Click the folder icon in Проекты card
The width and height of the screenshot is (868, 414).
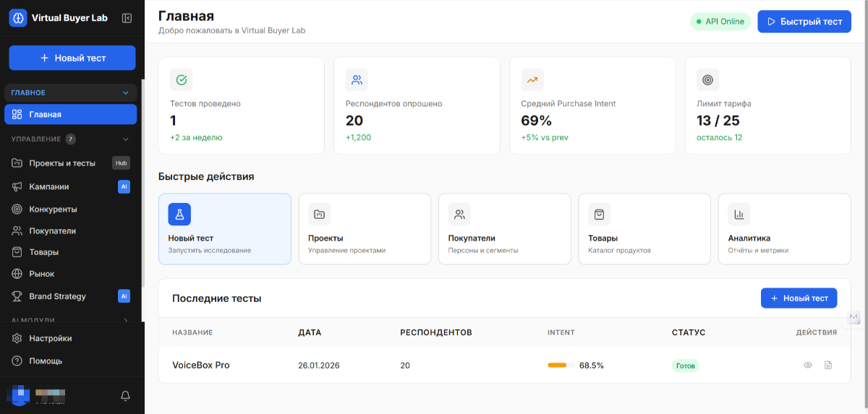pos(319,214)
